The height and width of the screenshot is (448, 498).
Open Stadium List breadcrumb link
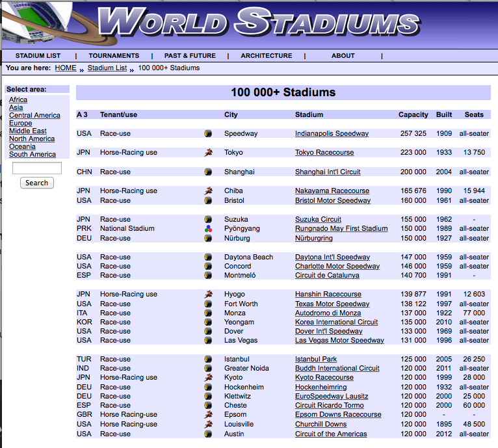coord(107,68)
